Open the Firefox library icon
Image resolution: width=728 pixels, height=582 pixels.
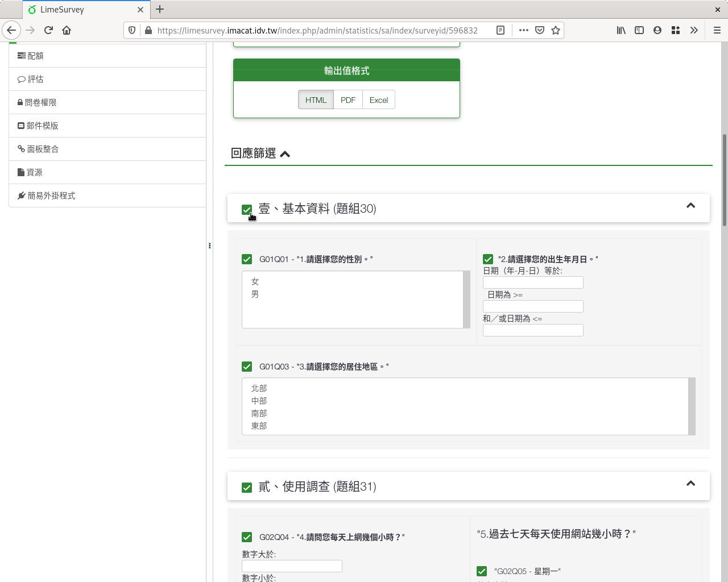621,30
